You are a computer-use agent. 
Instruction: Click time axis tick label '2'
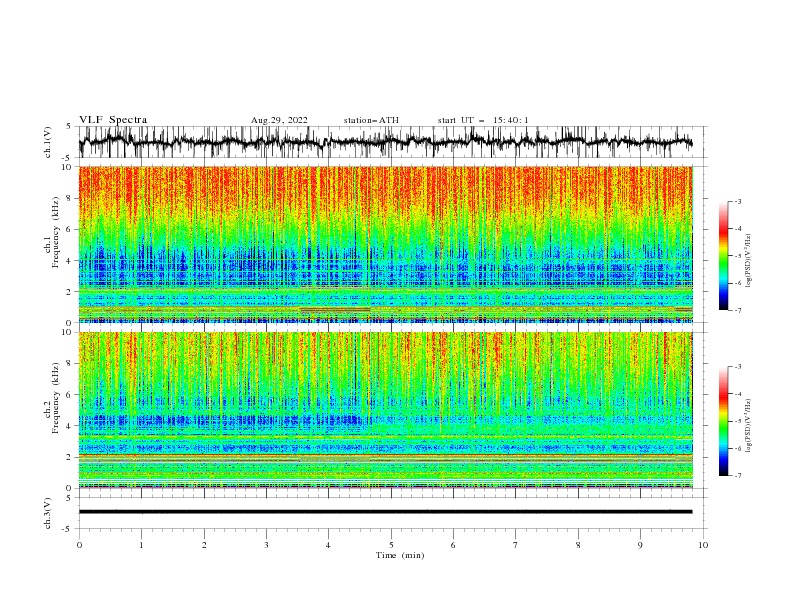pyautogui.click(x=204, y=545)
